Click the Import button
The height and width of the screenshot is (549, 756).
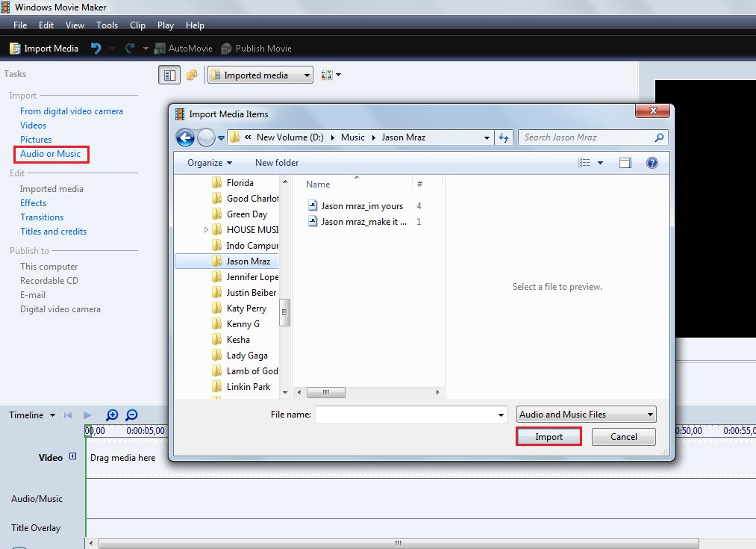[x=549, y=437]
